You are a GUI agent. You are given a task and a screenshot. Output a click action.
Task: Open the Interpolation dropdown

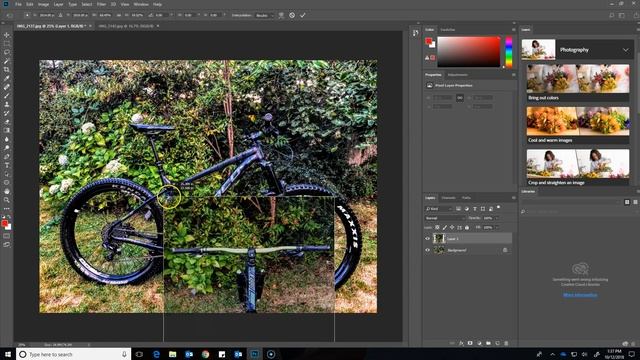tap(264, 15)
